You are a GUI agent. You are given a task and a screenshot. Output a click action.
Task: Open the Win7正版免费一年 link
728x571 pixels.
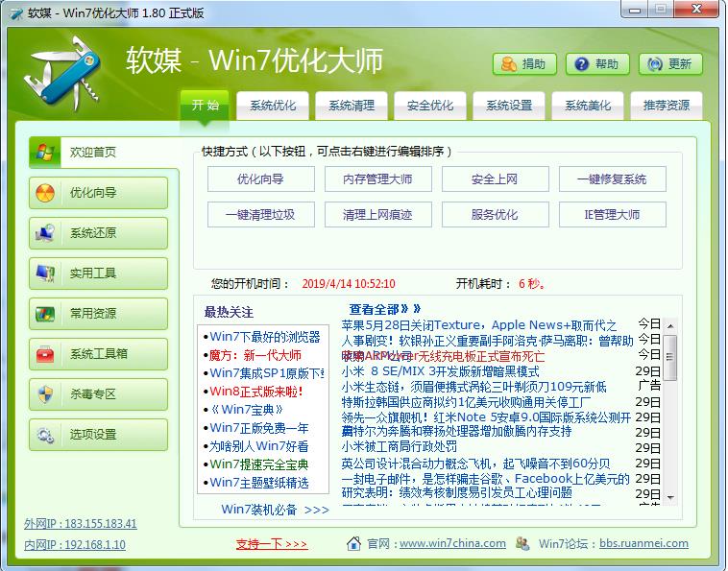pyautogui.click(x=259, y=428)
